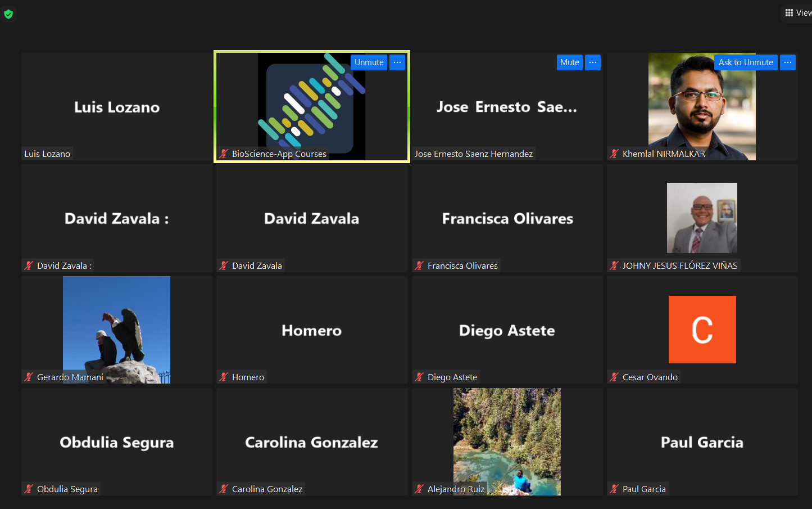Viewport: 812px width, 509px height.
Task: Ask Khemlal NIRMALKAR to unmute
Action: pos(745,62)
